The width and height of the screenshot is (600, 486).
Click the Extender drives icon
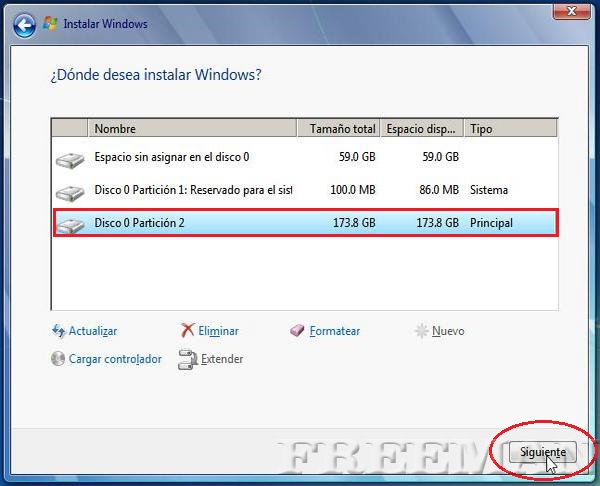pyautogui.click(x=188, y=359)
